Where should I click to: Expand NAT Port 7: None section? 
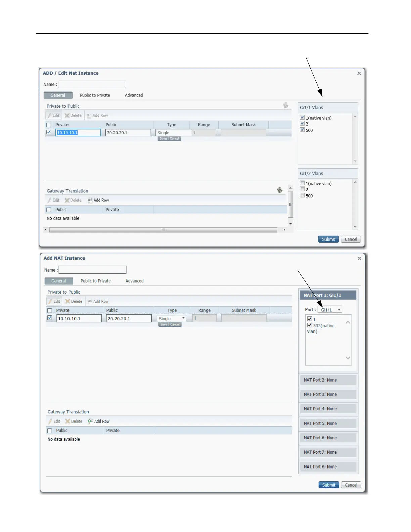point(328,452)
